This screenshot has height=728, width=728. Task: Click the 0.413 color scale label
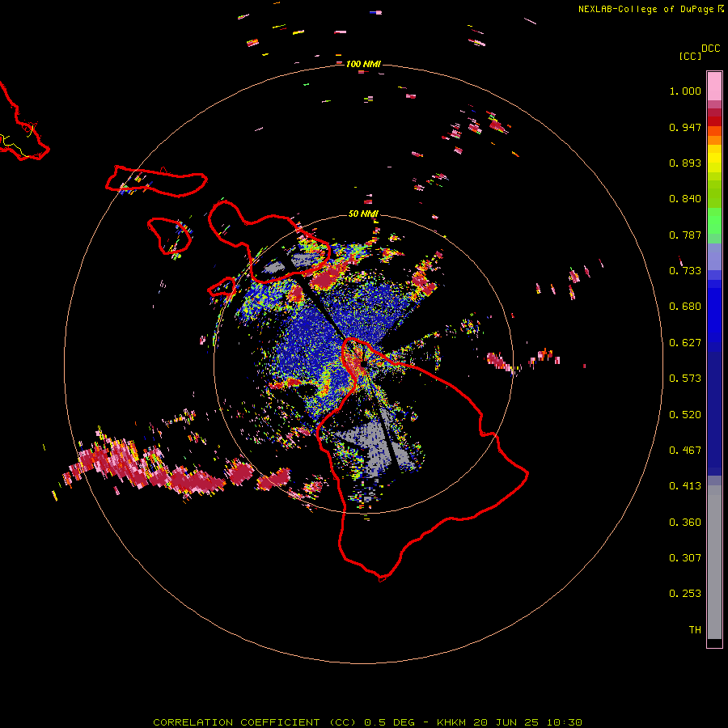tap(685, 486)
